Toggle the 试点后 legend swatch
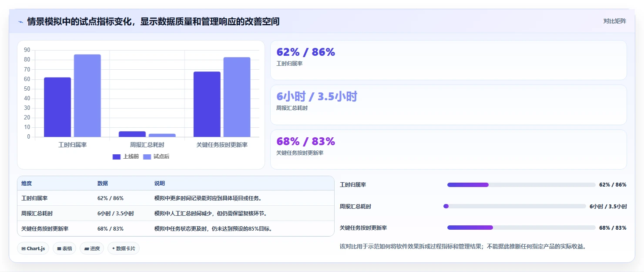The height and width of the screenshot is (272, 644). (147, 156)
